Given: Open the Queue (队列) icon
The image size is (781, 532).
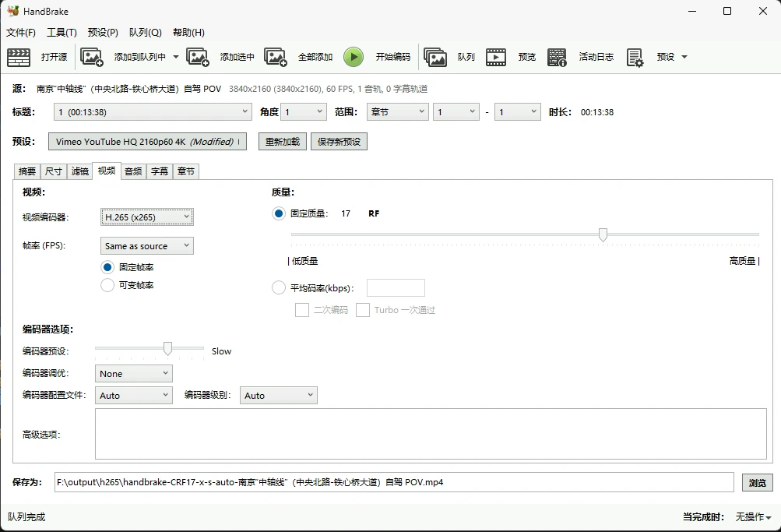Looking at the screenshot, I should [434, 57].
